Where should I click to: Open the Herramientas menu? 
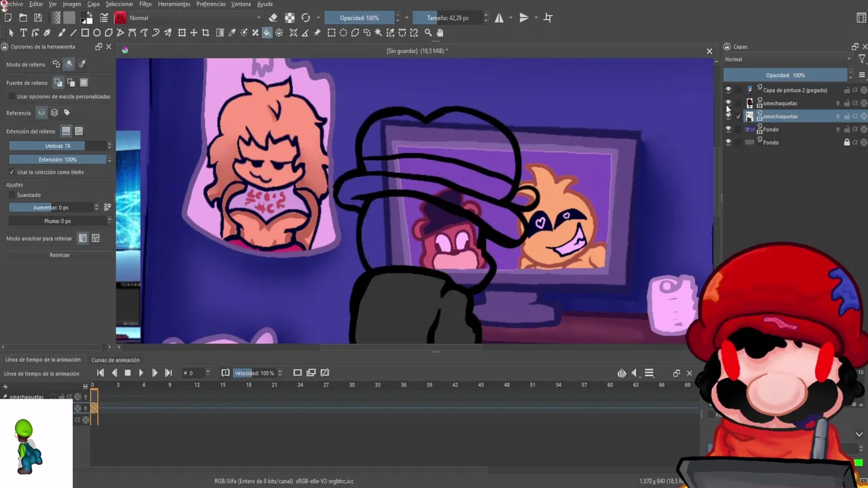[174, 4]
